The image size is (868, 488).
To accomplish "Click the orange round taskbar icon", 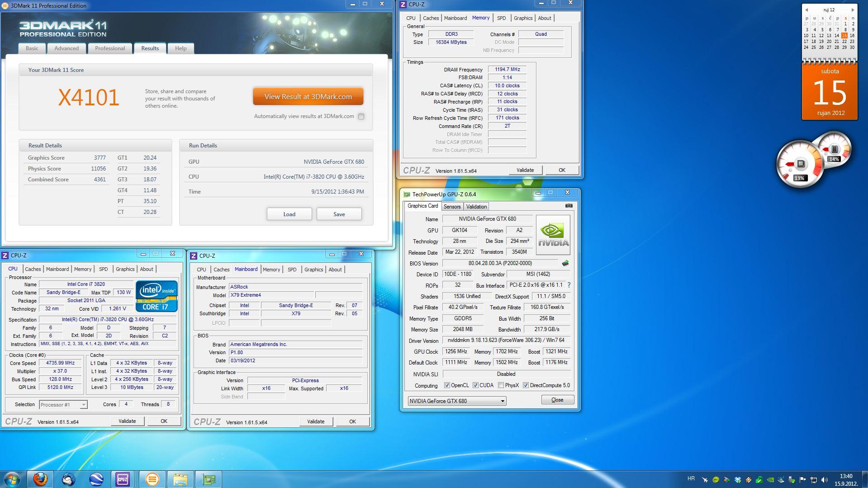I will click(x=152, y=479).
